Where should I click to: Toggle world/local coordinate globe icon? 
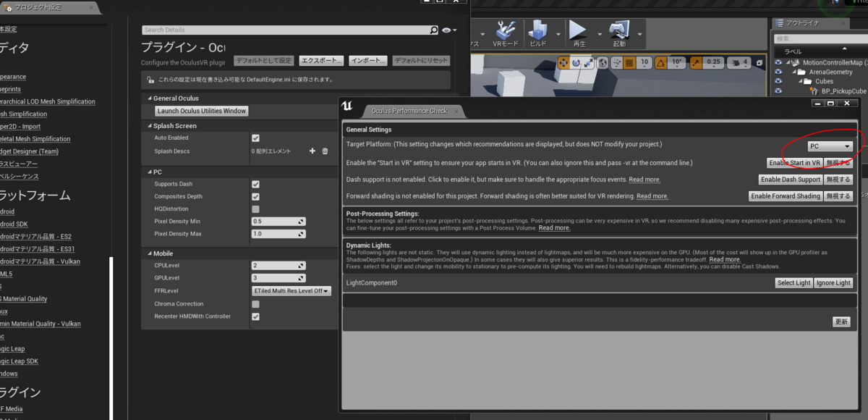(x=603, y=62)
